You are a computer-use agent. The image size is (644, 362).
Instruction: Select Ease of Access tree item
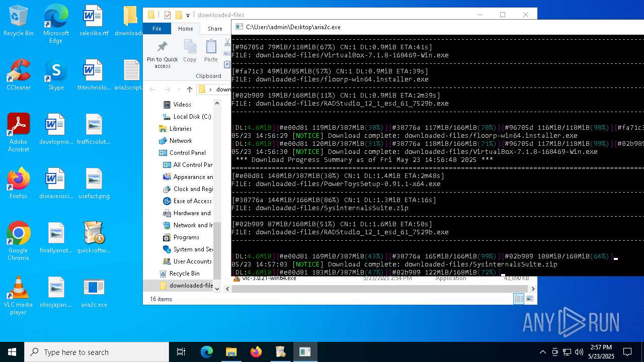(188, 201)
